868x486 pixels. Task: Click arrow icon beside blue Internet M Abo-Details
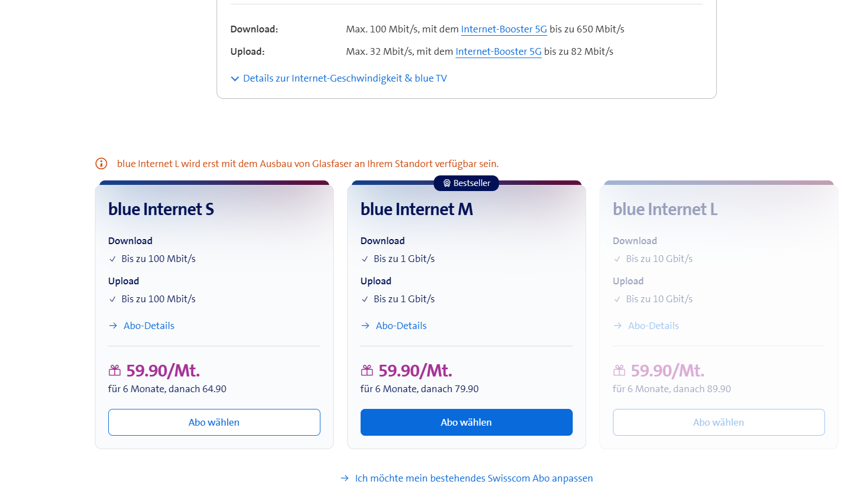point(366,326)
